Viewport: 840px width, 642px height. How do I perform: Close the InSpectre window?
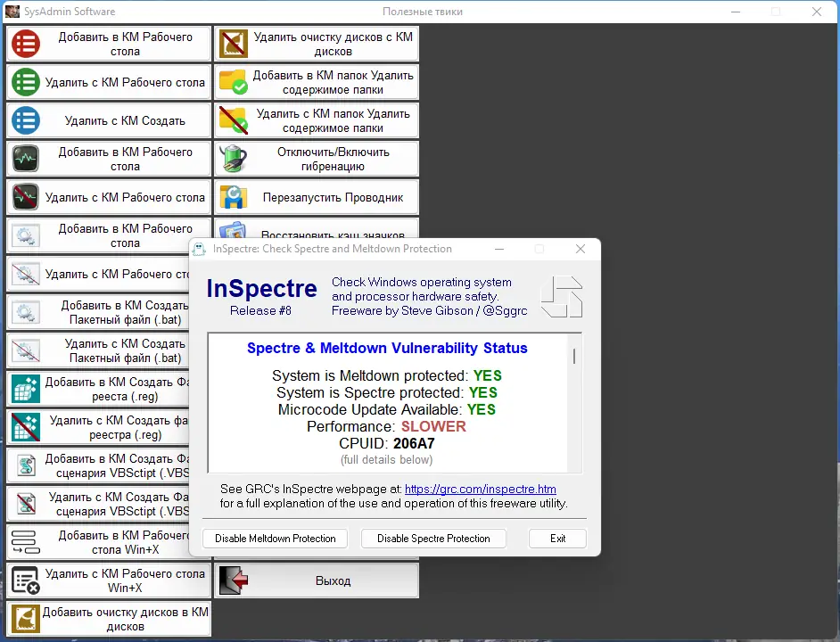point(581,249)
